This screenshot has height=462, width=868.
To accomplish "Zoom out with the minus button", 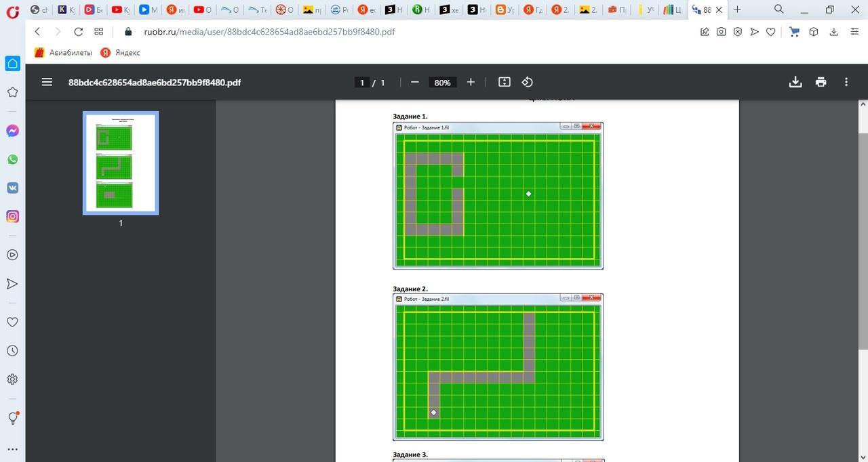I will tap(414, 82).
